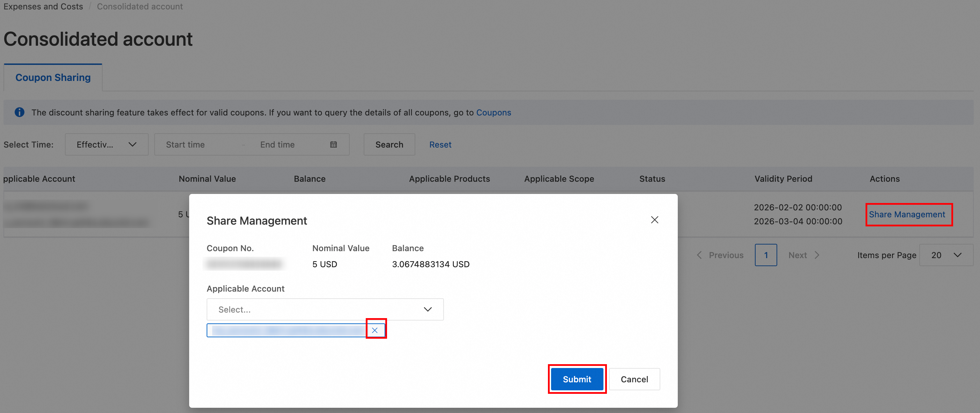Click the Previous page arrow

tap(700, 255)
